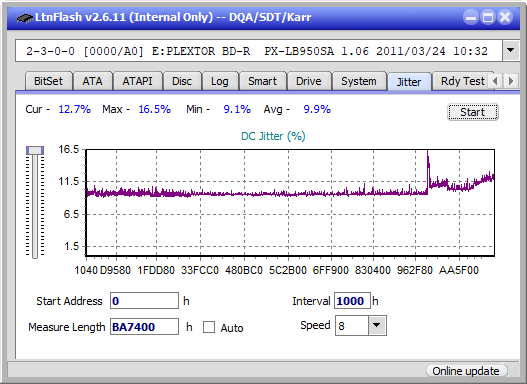The width and height of the screenshot is (527, 384).
Task: Switch to the System tab
Action: (x=359, y=81)
